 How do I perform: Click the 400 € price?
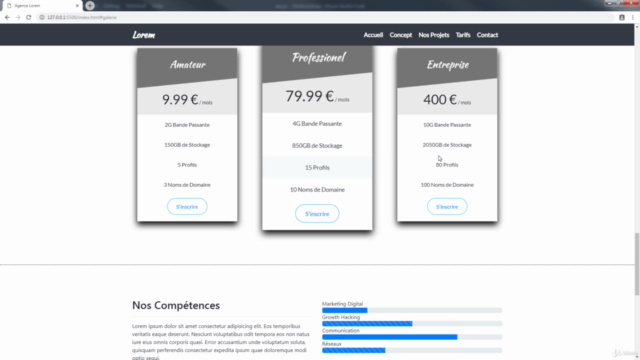tap(440, 99)
